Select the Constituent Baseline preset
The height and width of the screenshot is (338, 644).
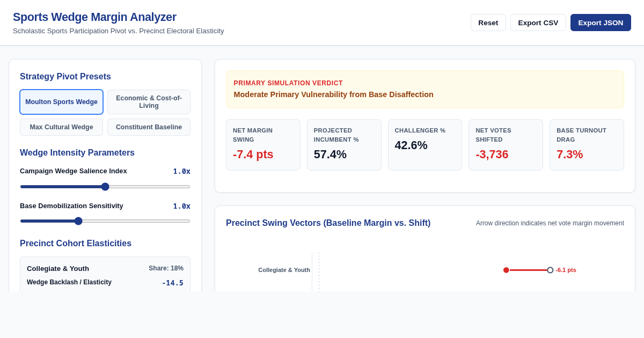(x=149, y=127)
